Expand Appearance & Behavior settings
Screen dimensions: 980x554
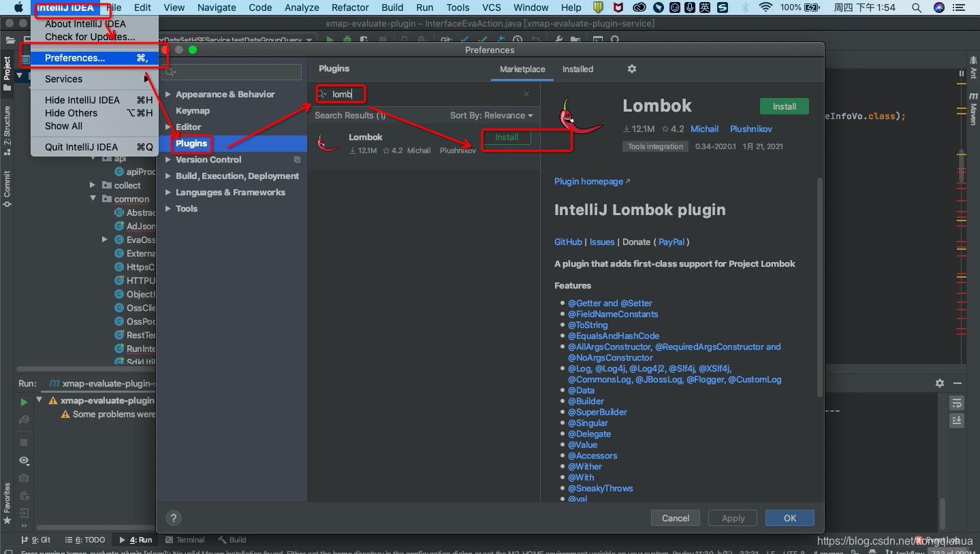(168, 95)
